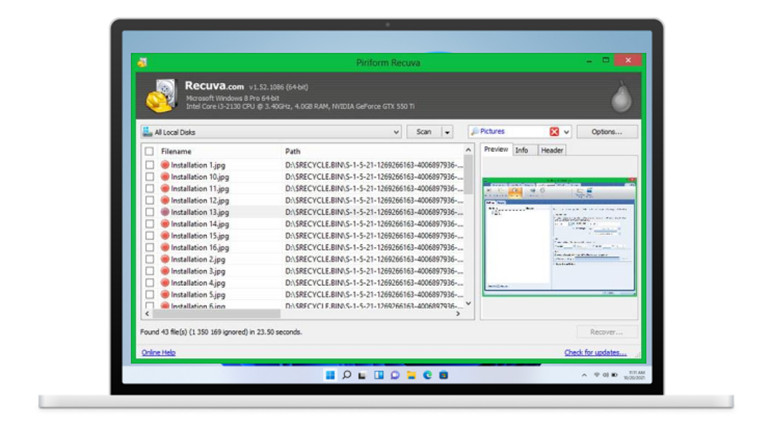The height and width of the screenshot is (428, 770).
Task: Click the Recuva hard-hat drive logo
Action: pos(161,96)
